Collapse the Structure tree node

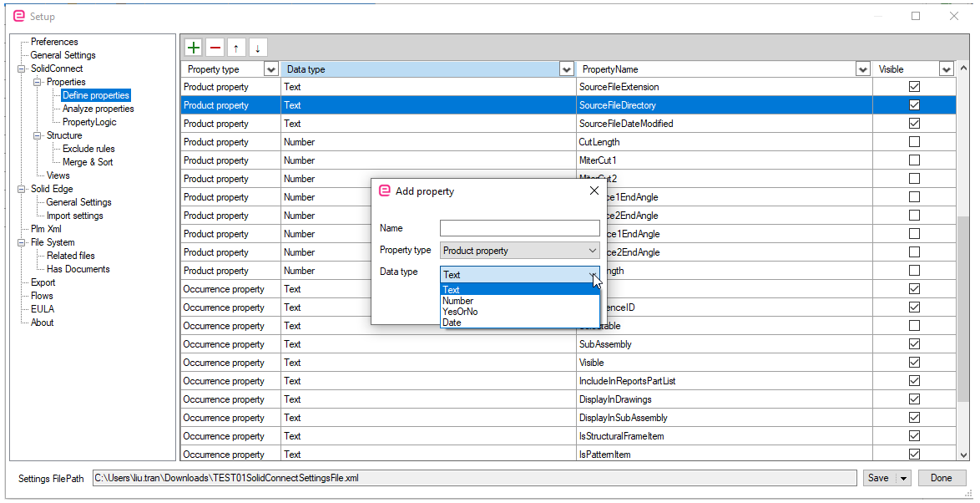coord(37,135)
